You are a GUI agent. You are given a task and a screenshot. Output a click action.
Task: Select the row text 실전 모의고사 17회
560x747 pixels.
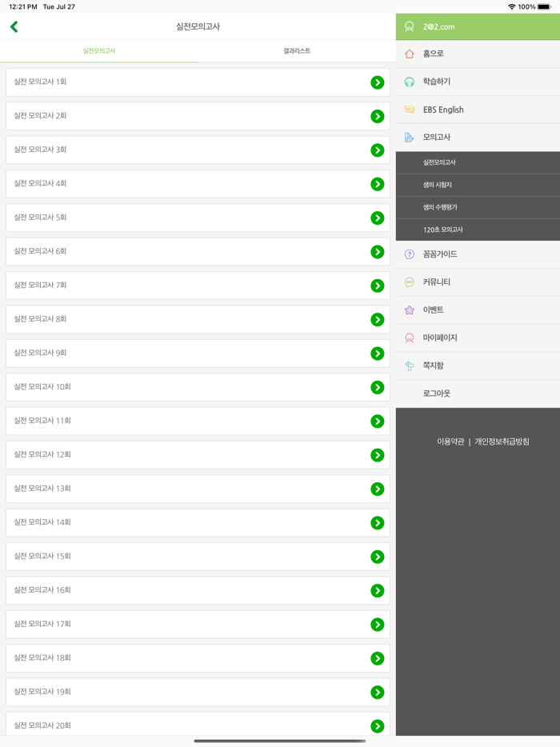42,624
